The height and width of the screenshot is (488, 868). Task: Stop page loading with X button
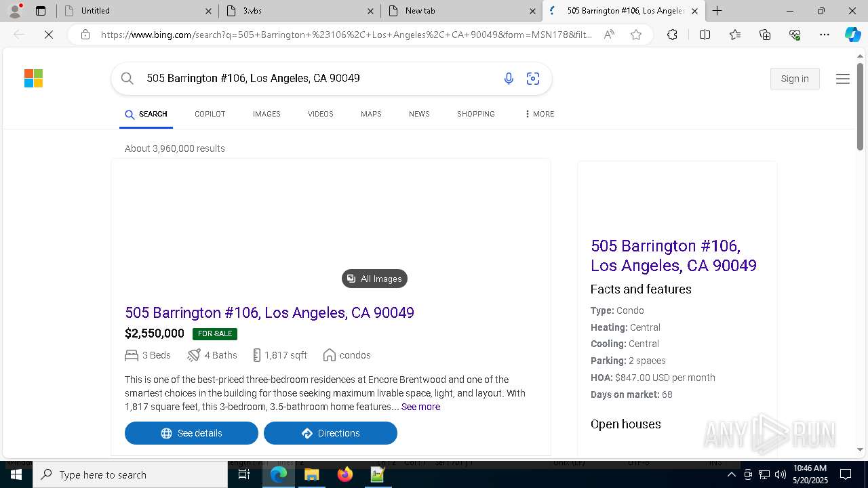tap(49, 35)
